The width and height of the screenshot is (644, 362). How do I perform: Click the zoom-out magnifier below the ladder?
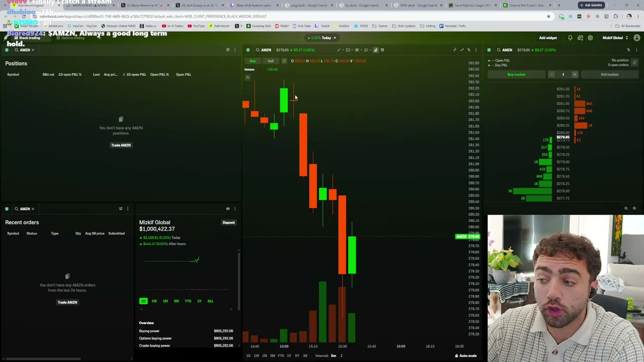click(626, 208)
